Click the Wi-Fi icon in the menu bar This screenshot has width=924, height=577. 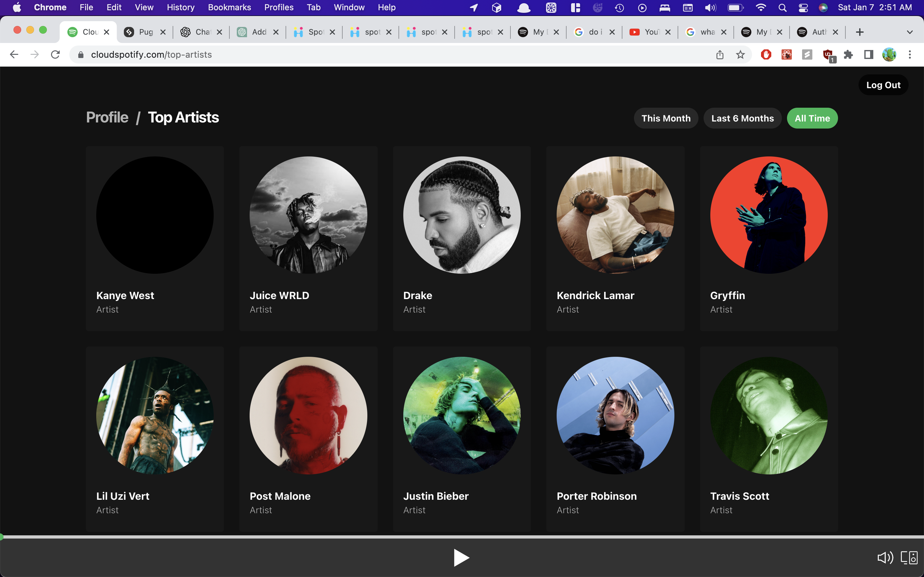[x=761, y=7]
